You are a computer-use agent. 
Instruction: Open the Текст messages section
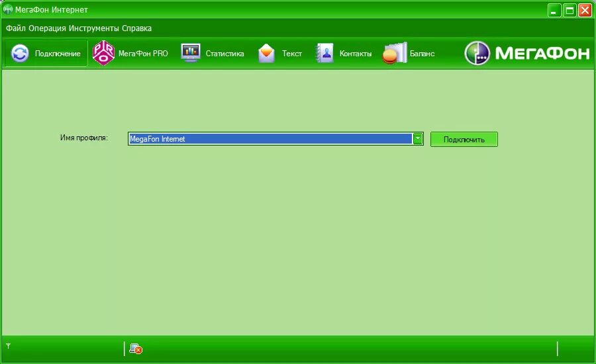[280, 53]
